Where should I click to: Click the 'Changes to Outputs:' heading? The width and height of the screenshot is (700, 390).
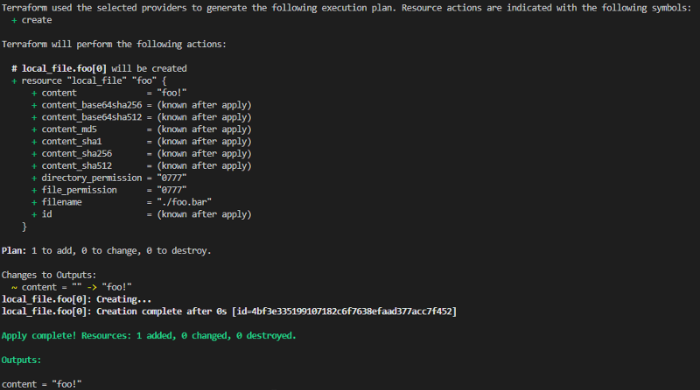[49, 275]
